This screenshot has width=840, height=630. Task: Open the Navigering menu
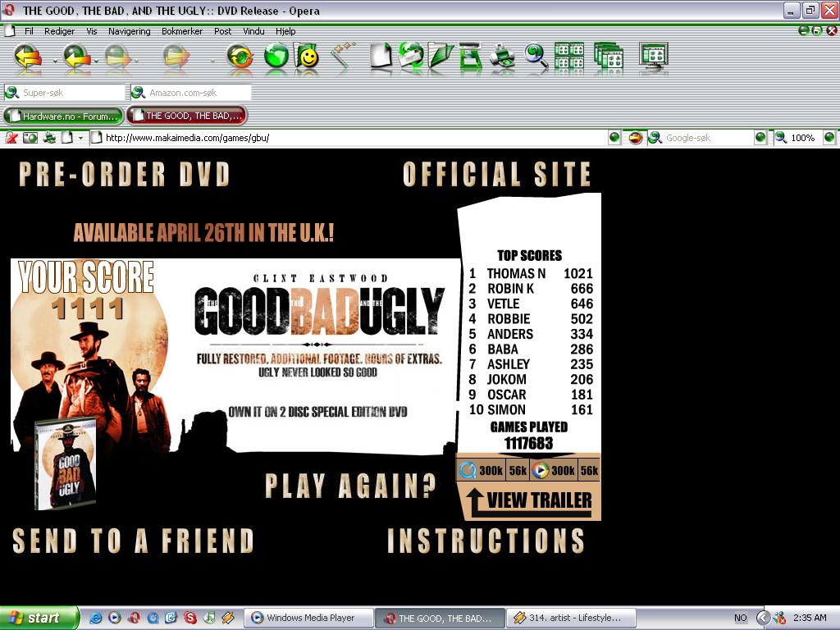click(129, 31)
